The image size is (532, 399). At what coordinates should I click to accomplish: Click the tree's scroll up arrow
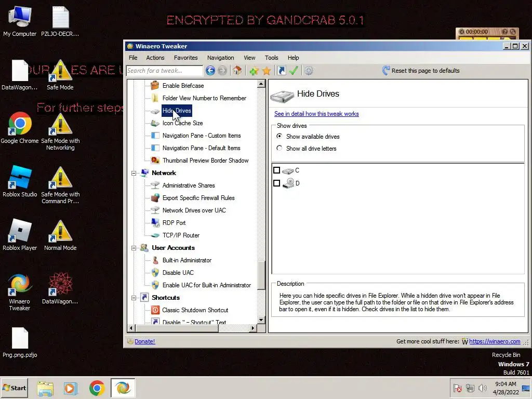click(261, 84)
